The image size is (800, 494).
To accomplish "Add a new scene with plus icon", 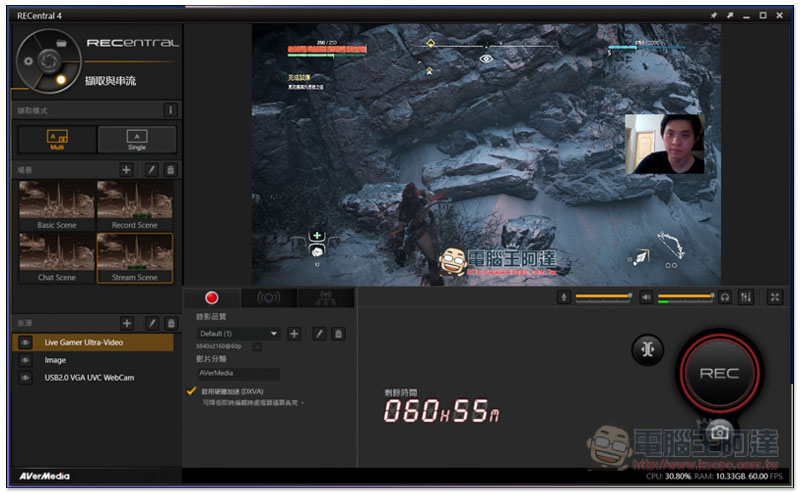I will pos(126,169).
